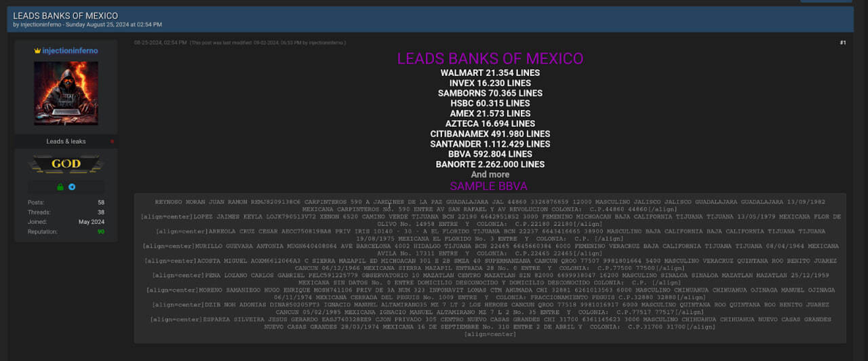The height and width of the screenshot is (361, 868).
Task: Click the green padlock badge icon
Action: tap(60, 187)
